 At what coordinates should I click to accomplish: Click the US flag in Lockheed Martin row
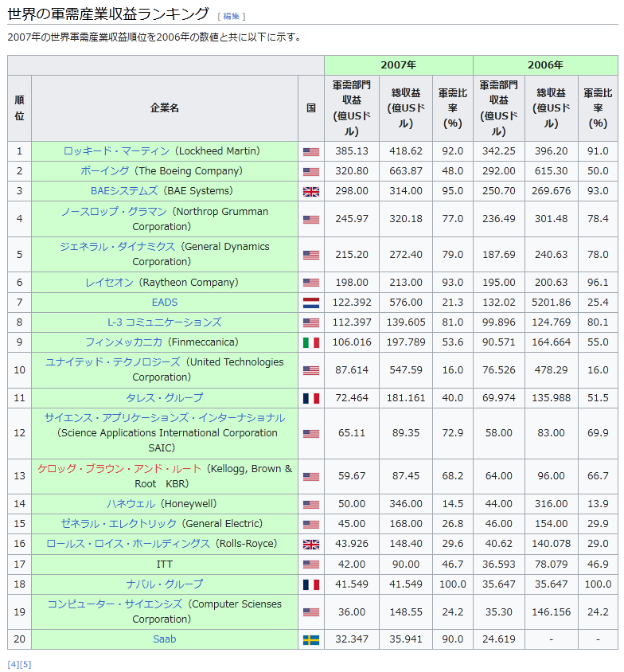[310, 151]
